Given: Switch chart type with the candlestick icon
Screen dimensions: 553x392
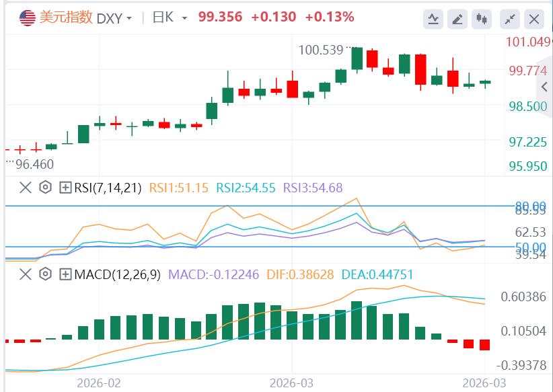Looking at the screenshot, I should pos(482,19).
